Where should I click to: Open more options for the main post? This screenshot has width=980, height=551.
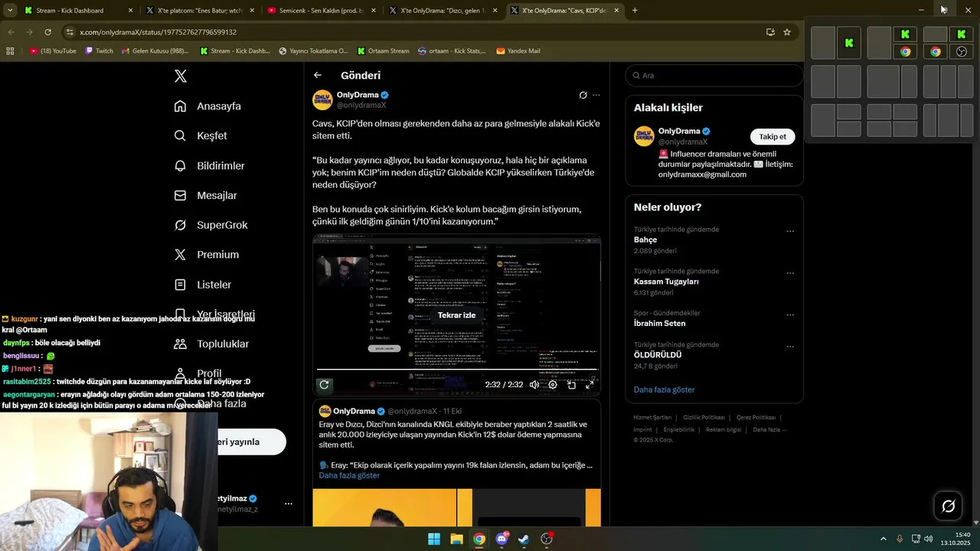coord(596,96)
